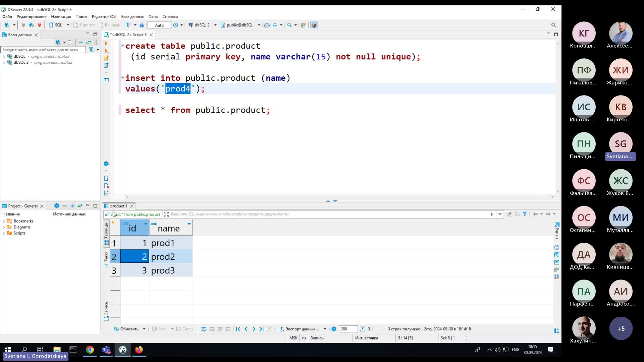Click the lock icon in the toolbar
644x362 pixels.
click(142, 25)
